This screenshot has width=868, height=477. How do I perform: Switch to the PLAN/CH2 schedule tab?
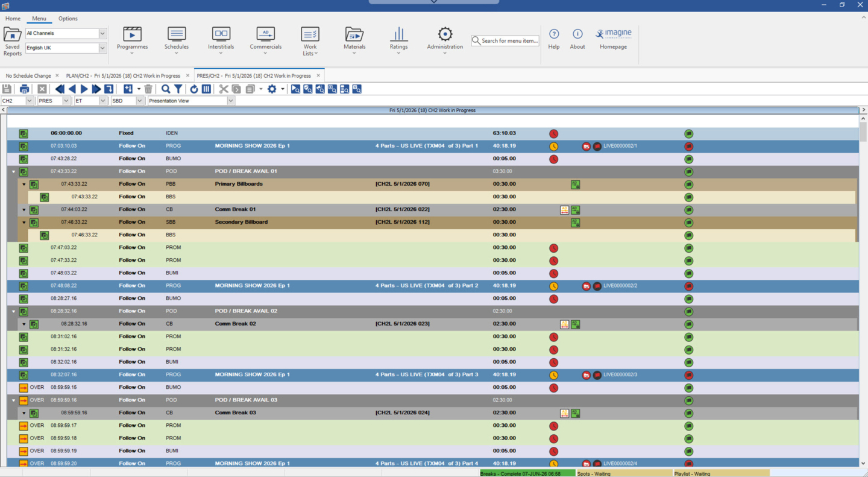pyautogui.click(x=123, y=76)
